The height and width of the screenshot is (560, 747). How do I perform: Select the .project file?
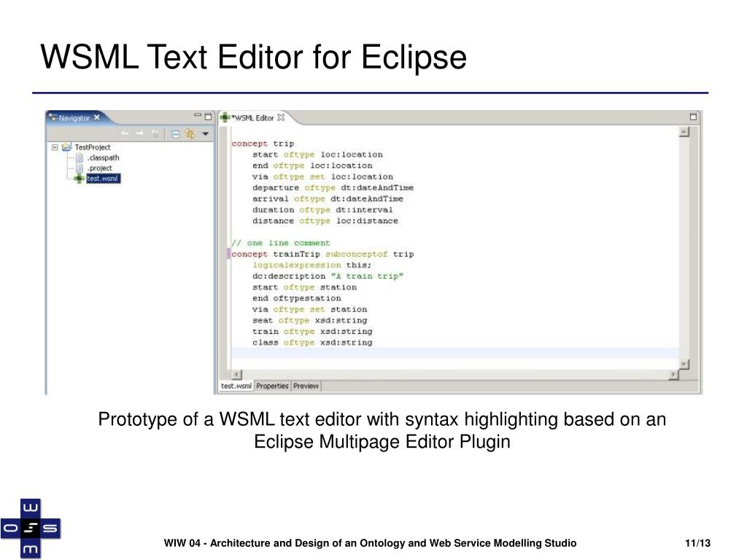[x=99, y=168]
